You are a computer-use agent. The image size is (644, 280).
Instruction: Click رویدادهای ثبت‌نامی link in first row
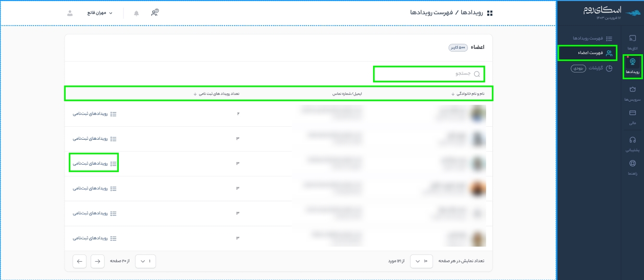pyautogui.click(x=94, y=114)
